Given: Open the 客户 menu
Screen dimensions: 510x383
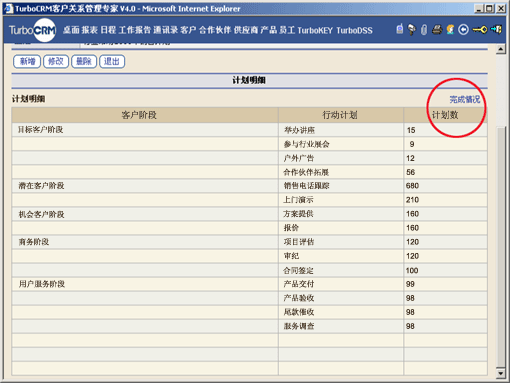Looking at the screenshot, I should [188, 30].
